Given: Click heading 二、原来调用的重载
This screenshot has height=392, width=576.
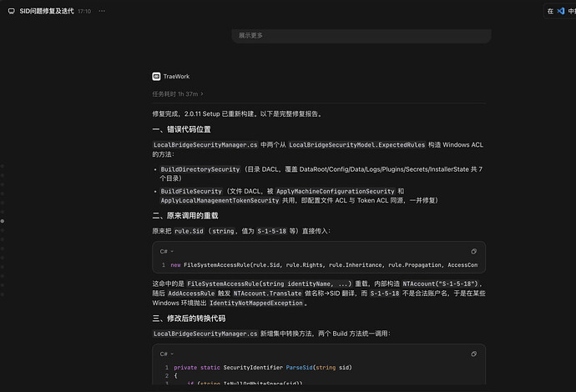Looking at the screenshot, I should (185, 215).
